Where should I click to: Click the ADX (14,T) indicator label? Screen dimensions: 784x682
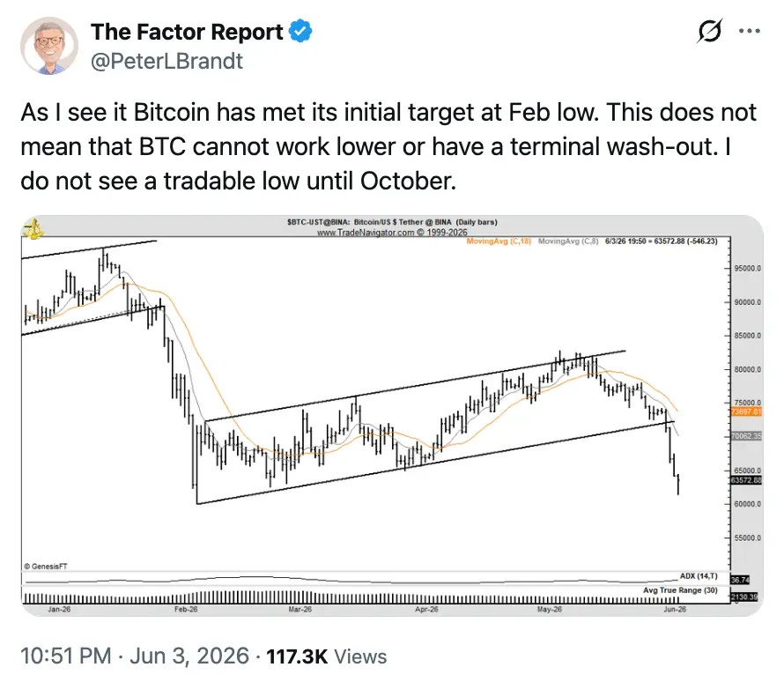click(x=699, y=576)
